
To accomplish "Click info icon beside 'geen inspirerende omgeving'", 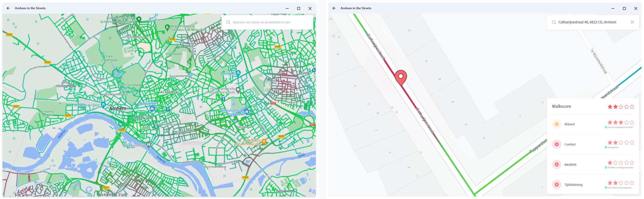I will tap(606, 188).
